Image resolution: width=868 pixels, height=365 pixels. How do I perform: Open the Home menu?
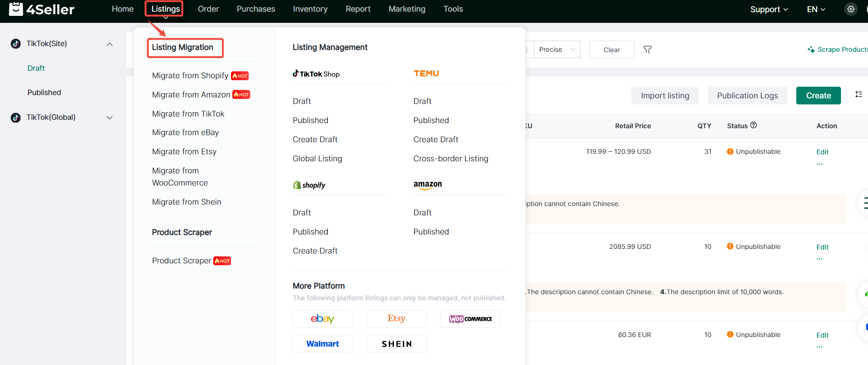click(x=122, y=9)
